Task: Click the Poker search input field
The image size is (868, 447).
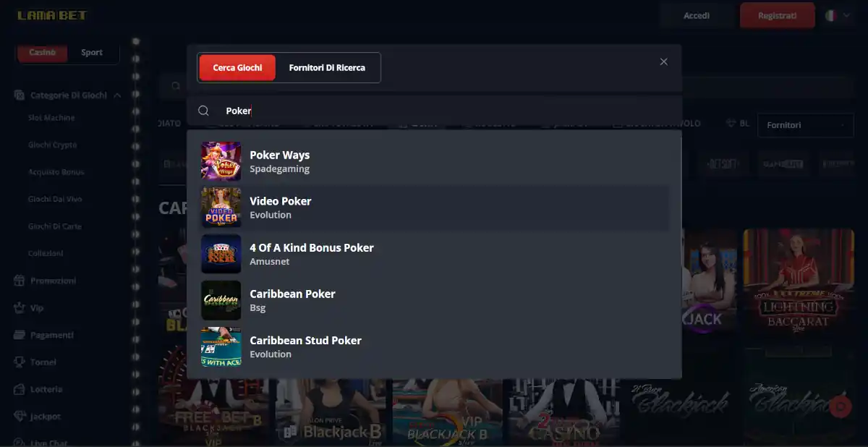Action: pos(434,111)
